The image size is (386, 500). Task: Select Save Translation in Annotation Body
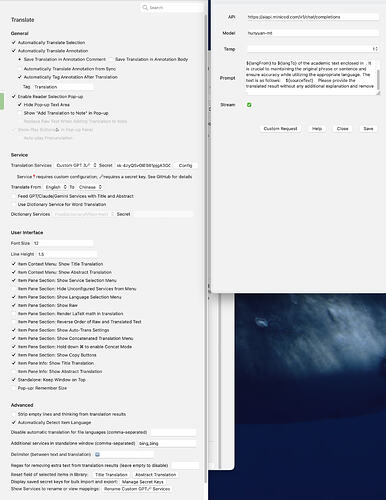click(111, 59)
